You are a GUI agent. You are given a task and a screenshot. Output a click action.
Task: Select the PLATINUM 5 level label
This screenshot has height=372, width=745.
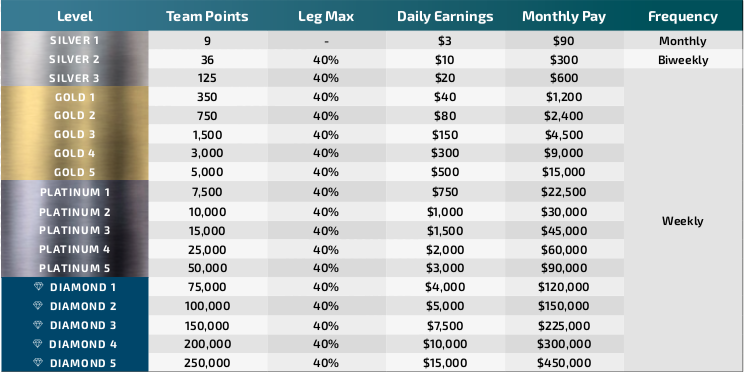click(x=75, y=268)
